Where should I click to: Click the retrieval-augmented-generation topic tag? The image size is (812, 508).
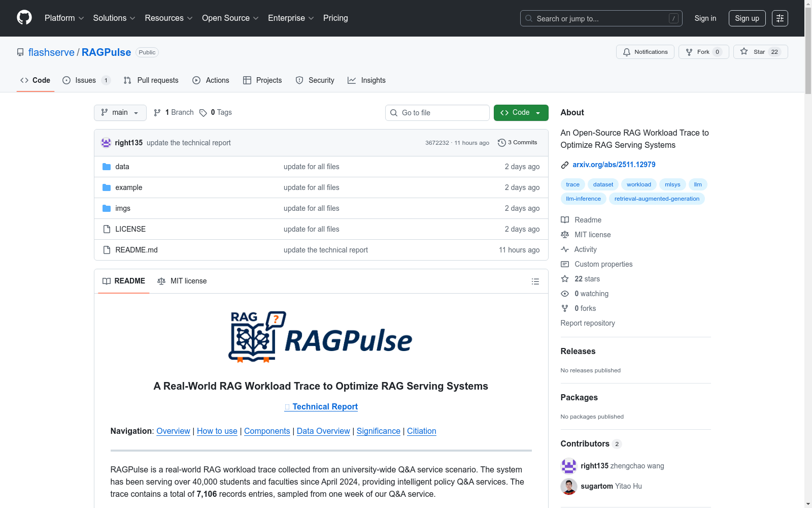click(657, 199)
